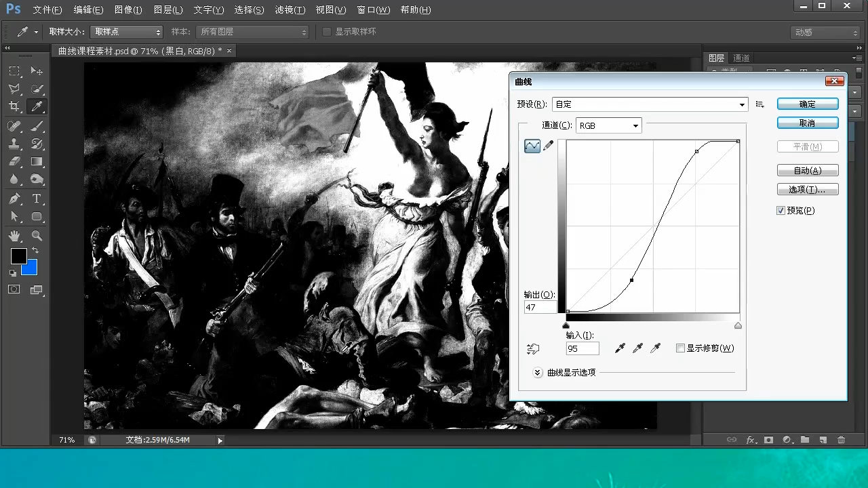This screenshot has height=488, width=868.
Task: Open the 取样大小 sample size dropdown
Action: click(x=127, y=32)
